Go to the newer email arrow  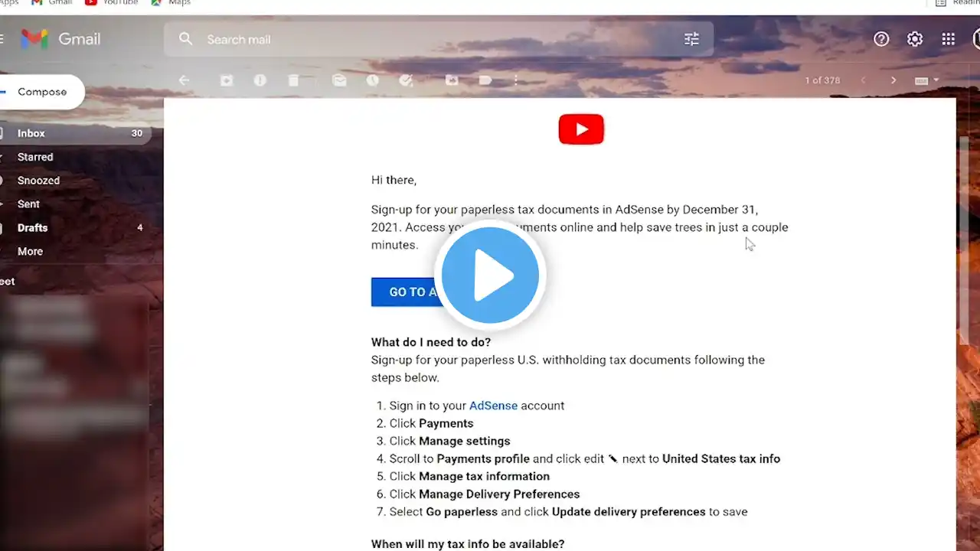pos(864,80)
